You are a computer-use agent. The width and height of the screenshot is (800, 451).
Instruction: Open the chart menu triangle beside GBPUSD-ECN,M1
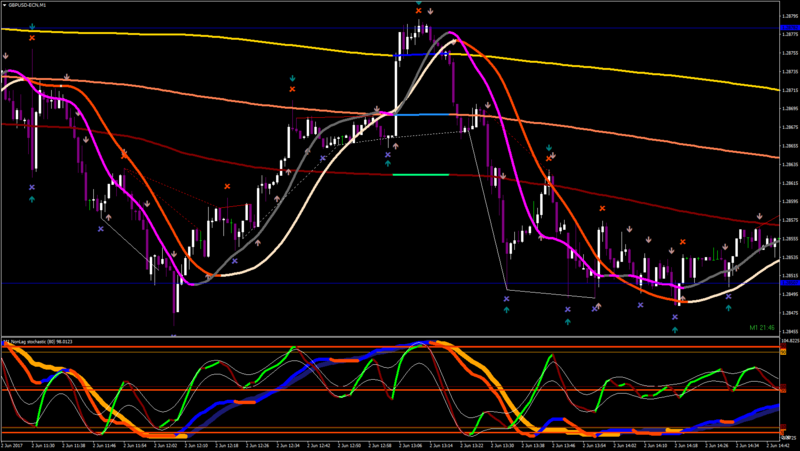(5, 5)
